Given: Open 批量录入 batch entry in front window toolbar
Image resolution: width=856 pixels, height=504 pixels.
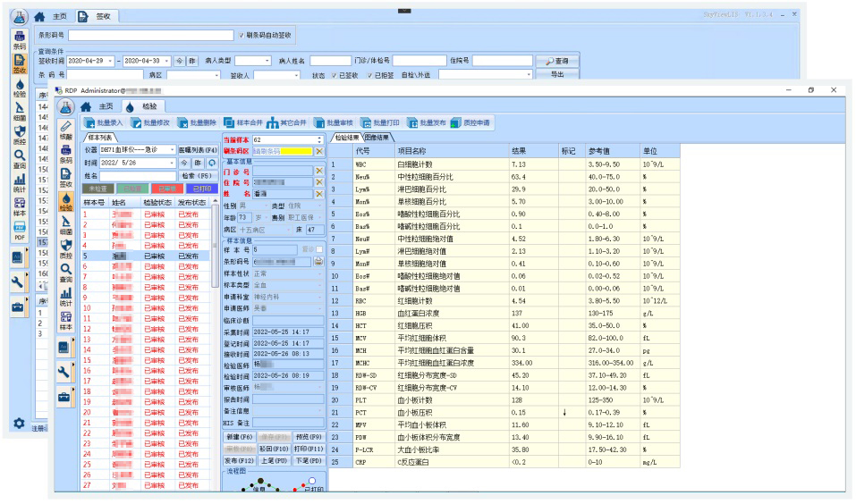Looking at the screenshot, I should [x=103, y=123].
